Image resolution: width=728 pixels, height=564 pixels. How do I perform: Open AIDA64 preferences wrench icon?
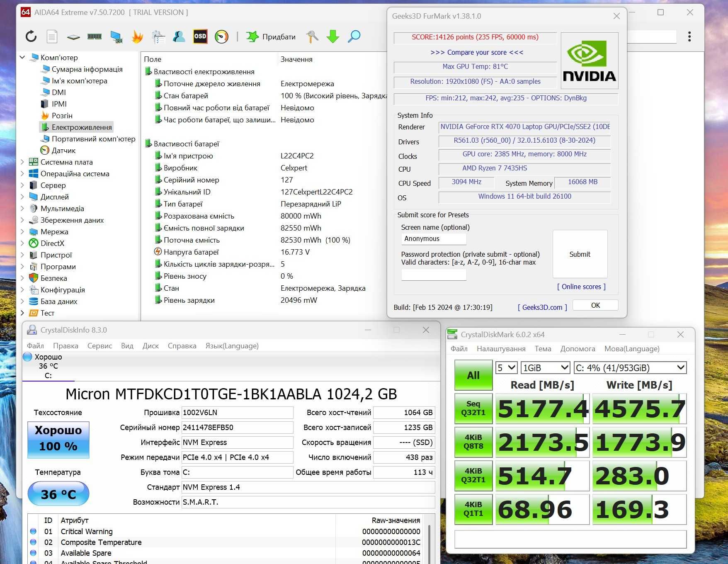[312, 36]
